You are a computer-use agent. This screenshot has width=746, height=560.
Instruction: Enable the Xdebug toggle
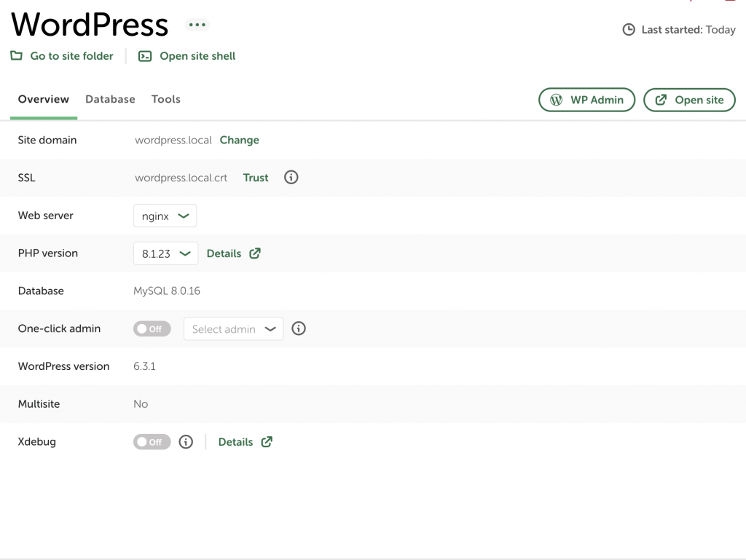tap(152, 441)
